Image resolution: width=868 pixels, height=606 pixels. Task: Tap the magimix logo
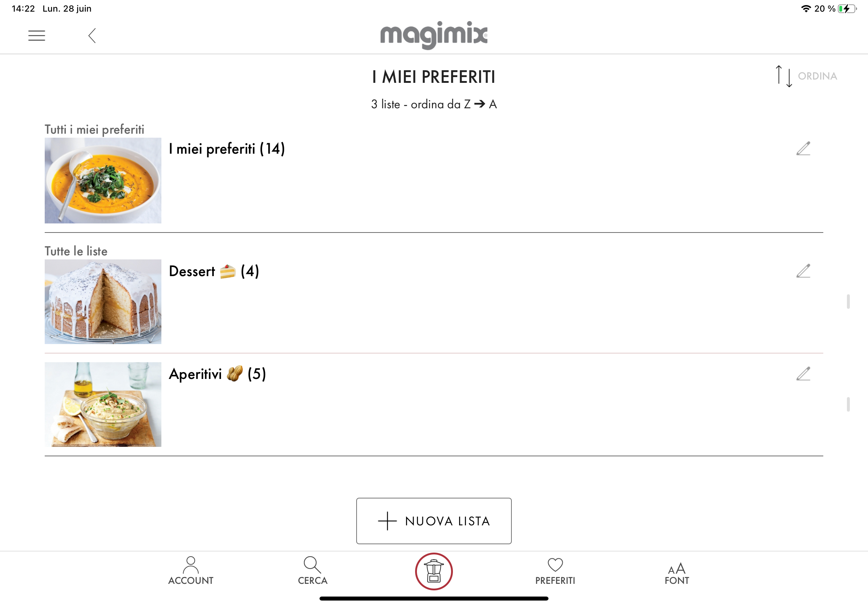434,35
